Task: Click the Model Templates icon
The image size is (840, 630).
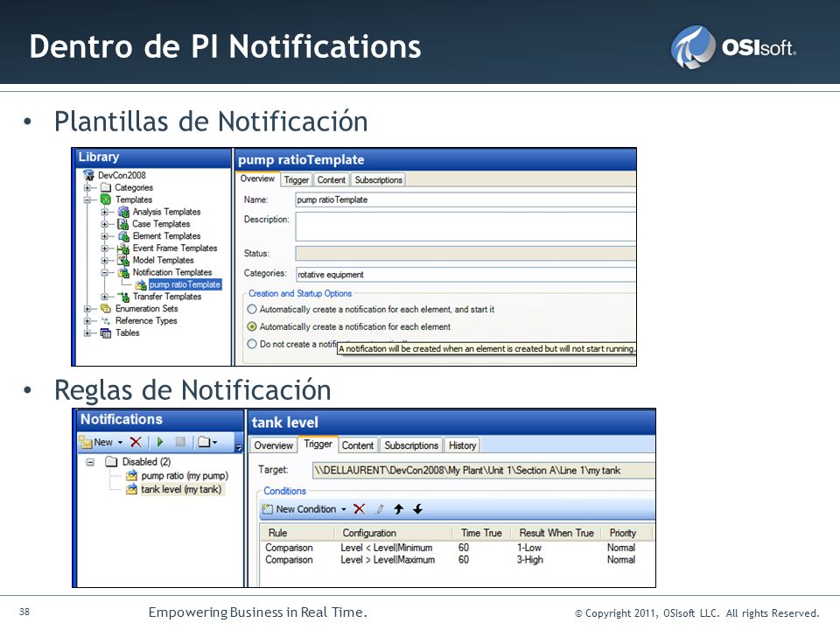Action: coord(123,261)
